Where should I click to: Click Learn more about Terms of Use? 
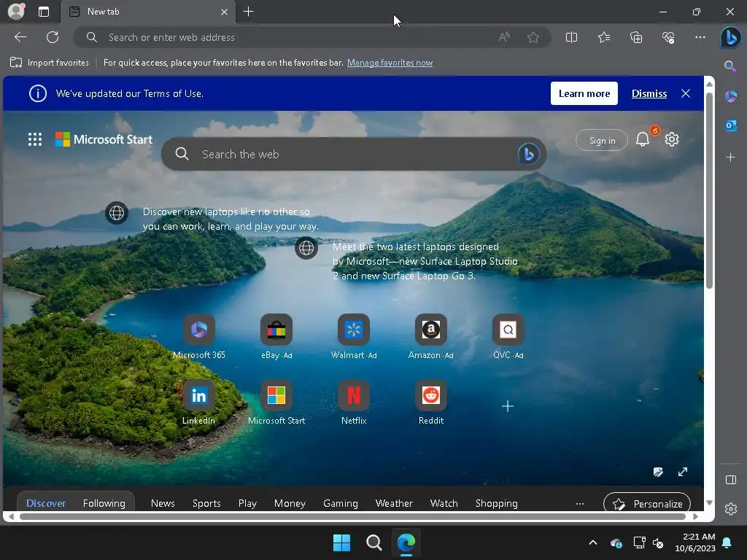[584, 93]
